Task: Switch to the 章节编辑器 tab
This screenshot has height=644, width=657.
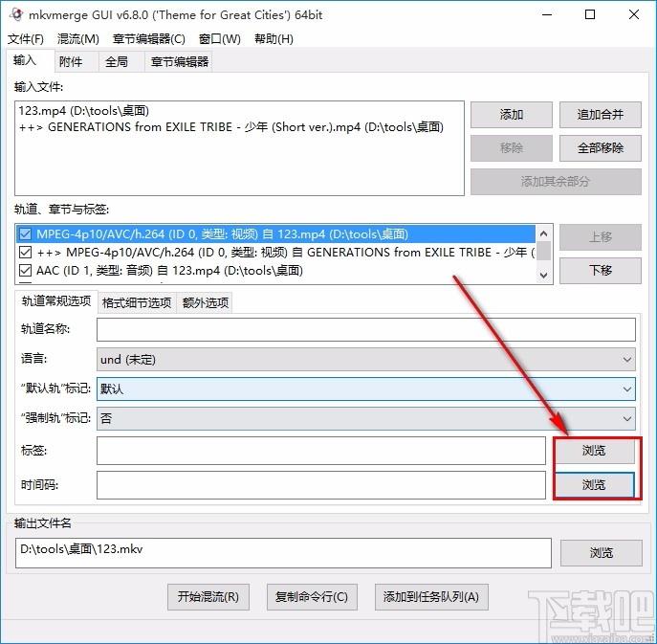Action: point(180,62)
